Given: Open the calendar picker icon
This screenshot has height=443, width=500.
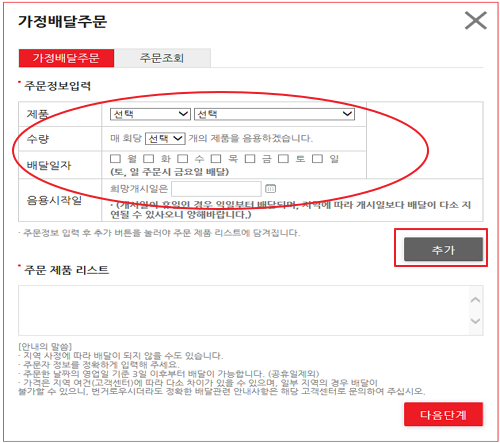Looking at the screenshot, I should click(270, 189).
